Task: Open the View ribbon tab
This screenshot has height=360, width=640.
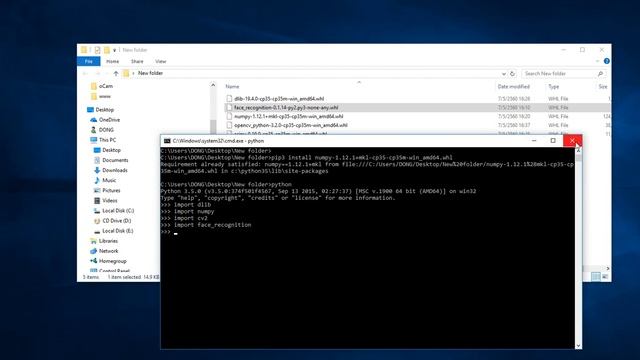Action: pyautogui.click(x=160, y=61)
